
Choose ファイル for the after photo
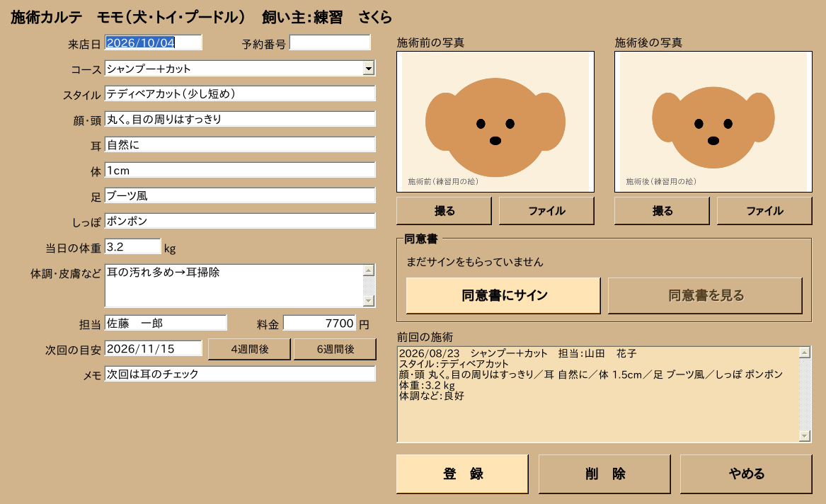(764, 211)
